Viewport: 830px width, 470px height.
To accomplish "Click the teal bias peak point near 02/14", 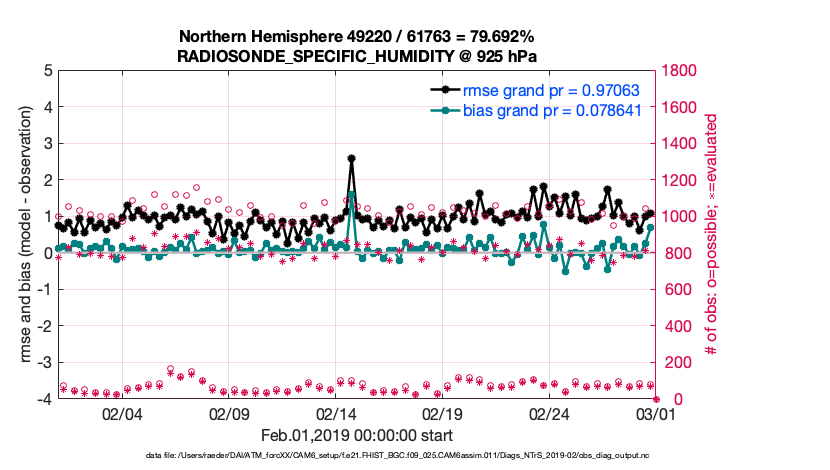I will 351,193.
